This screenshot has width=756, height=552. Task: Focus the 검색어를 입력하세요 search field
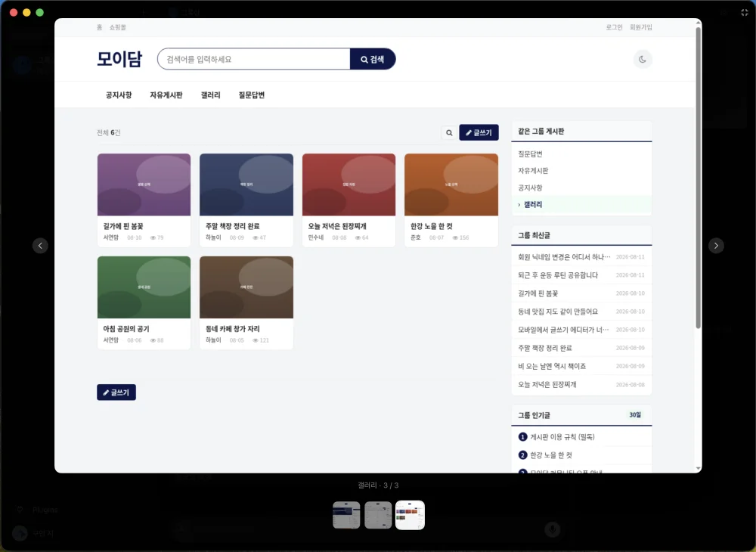point(253,59)
